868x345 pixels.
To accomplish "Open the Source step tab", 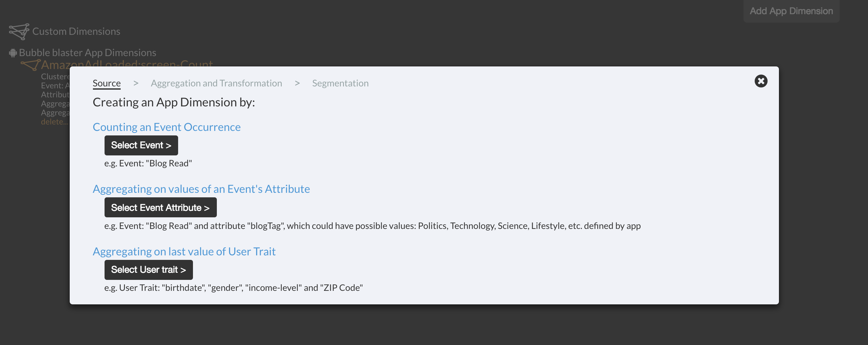I will pos(106,83).
